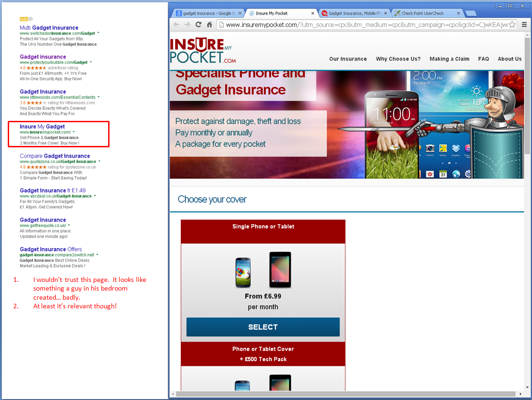Expand dropdown arrow beside getfreequote.co.uk URL
Viewport: 532px width, 400px height.
pyautogui.click(x=69, y=225)
